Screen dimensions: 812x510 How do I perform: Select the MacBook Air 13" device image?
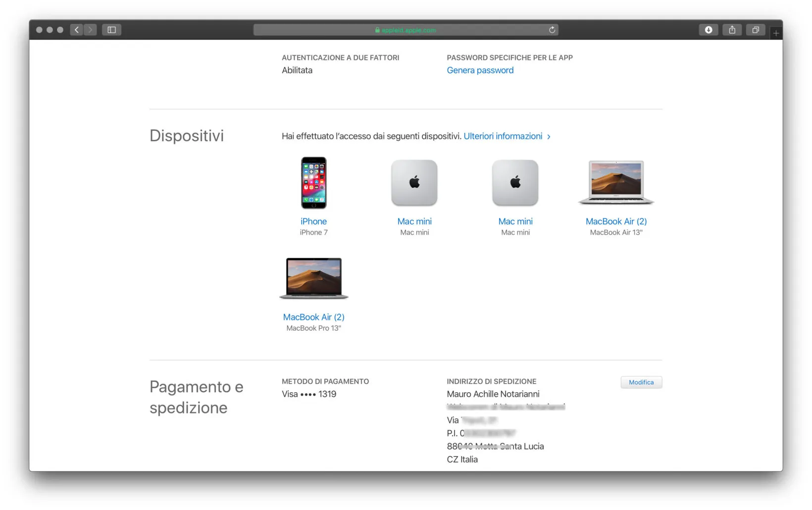coord(615,182)
